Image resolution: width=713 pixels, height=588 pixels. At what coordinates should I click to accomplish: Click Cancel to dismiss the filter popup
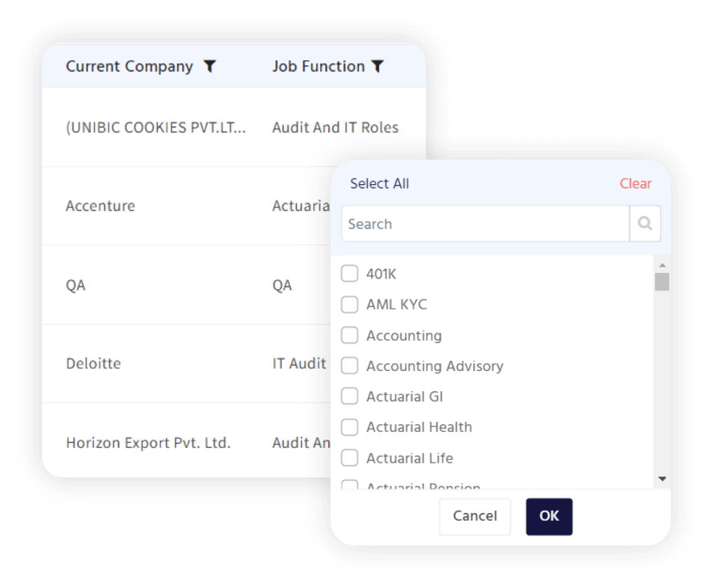tap(475, 516)
